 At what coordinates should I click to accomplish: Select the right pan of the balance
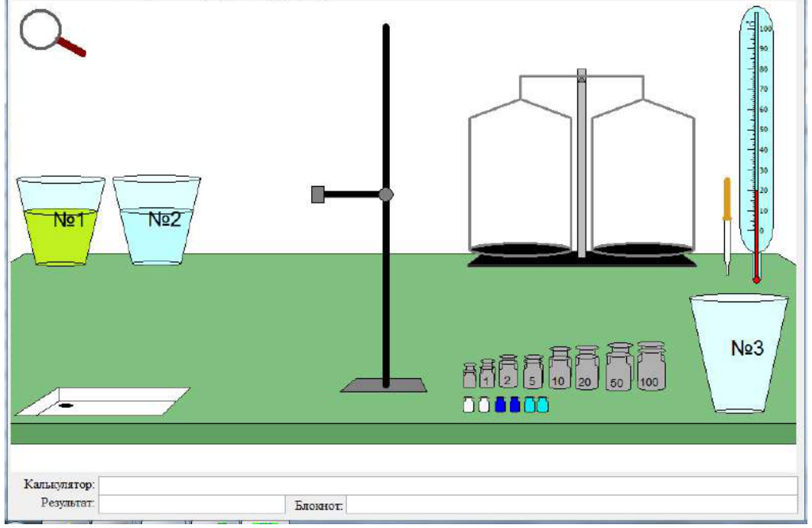[x=643, y=249]
